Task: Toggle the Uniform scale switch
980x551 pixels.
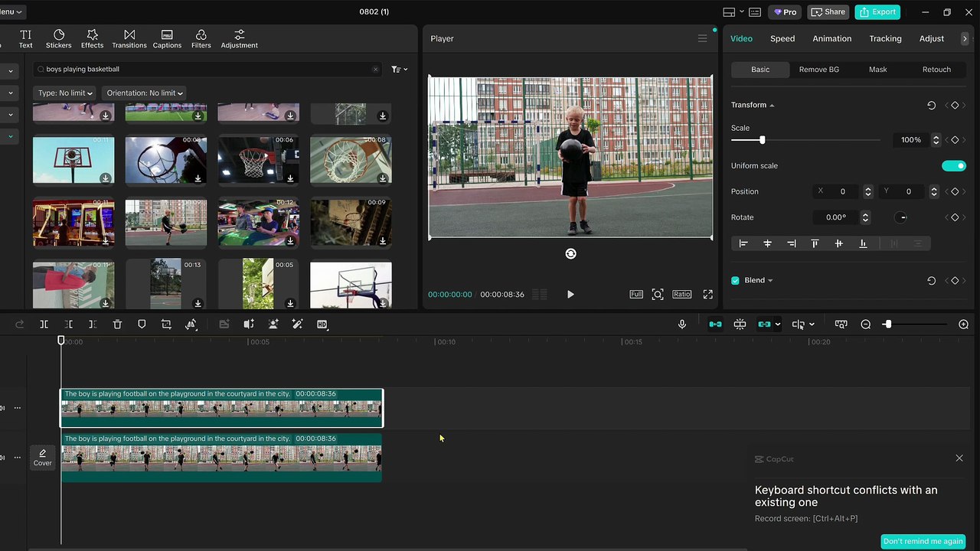Action: click(954, 165)
